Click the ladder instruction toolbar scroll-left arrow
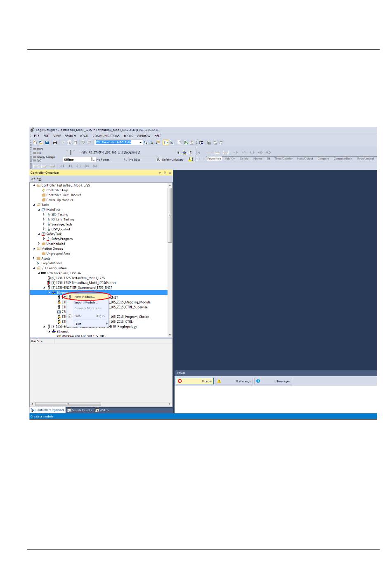Image resolution: width=392 pixels, height=569 pixels. (x=199, y=152)
